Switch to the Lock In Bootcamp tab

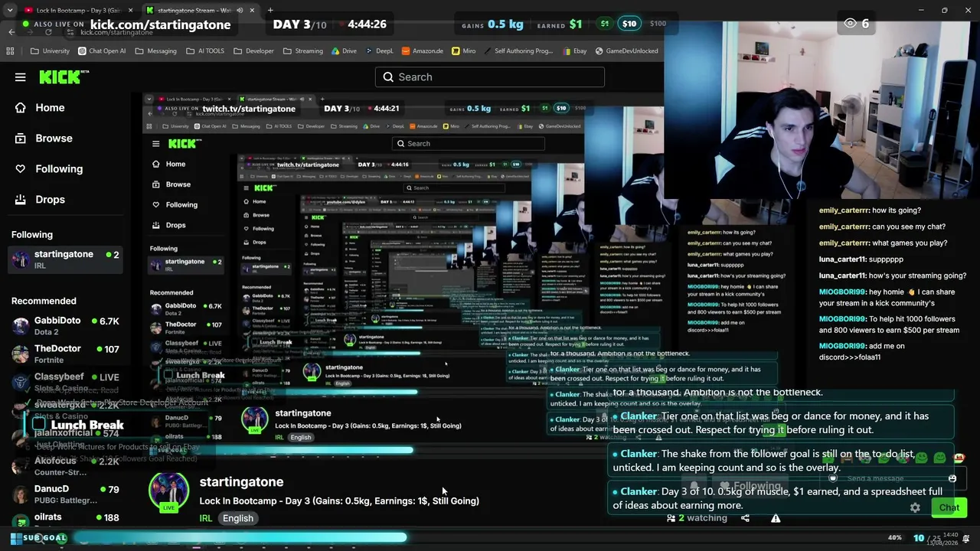[x=79, y=11]
